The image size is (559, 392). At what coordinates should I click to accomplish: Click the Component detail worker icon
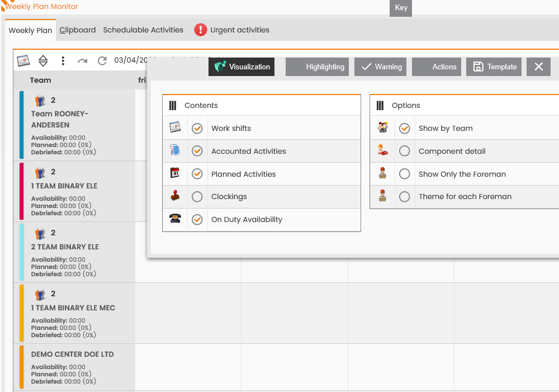pyautogui.click(x=383, y=150)
